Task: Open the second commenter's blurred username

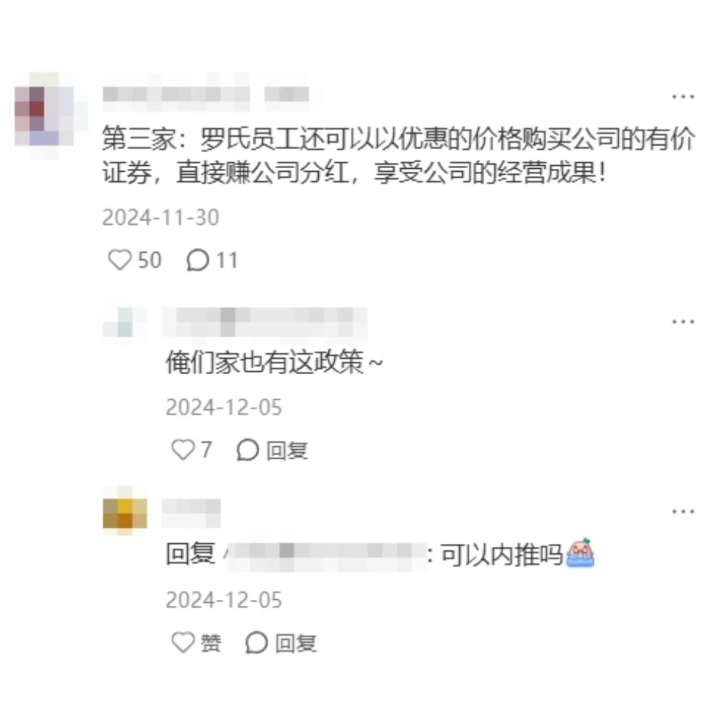Action: point(264,322)
